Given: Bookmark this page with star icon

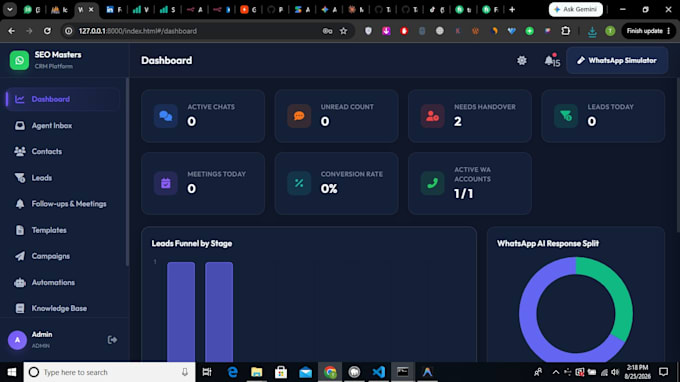Looking at the screenshot, I should (343, 31).
